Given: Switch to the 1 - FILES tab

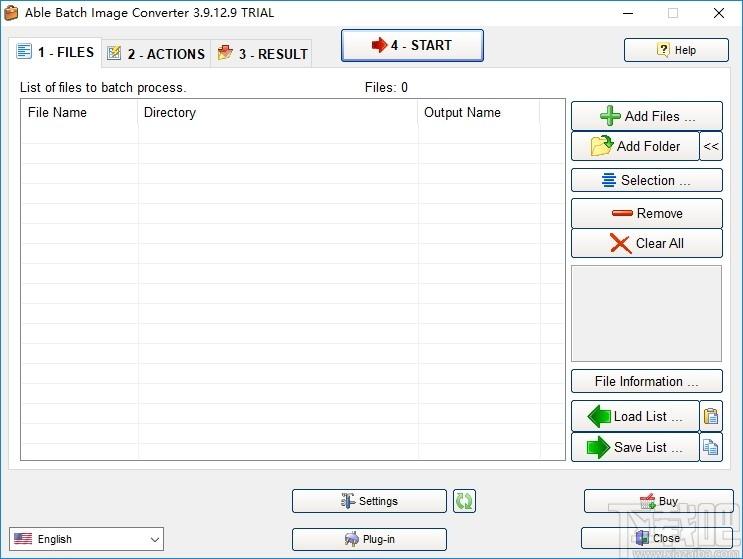Looking at the screenshot, I should 55,52.
